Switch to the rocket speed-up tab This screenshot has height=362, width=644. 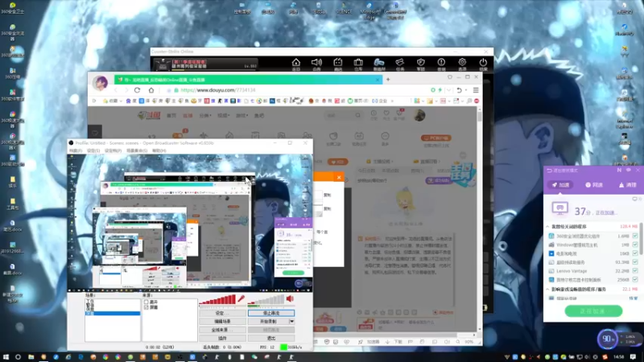560,185
